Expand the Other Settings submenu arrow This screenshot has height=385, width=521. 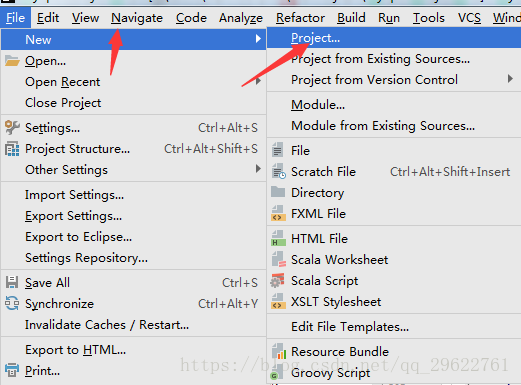coord(258,169)
